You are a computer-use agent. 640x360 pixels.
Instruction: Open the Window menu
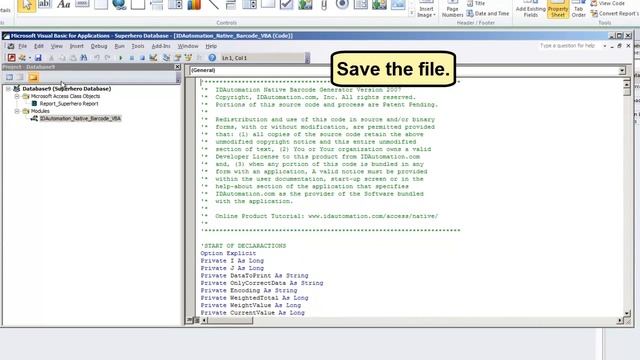pos(188,46)
